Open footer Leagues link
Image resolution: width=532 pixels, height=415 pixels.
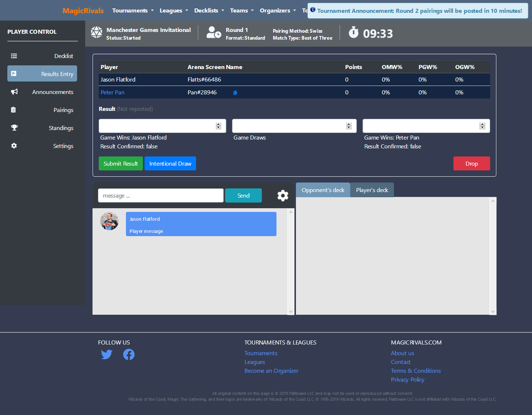[x=254, y=362]
